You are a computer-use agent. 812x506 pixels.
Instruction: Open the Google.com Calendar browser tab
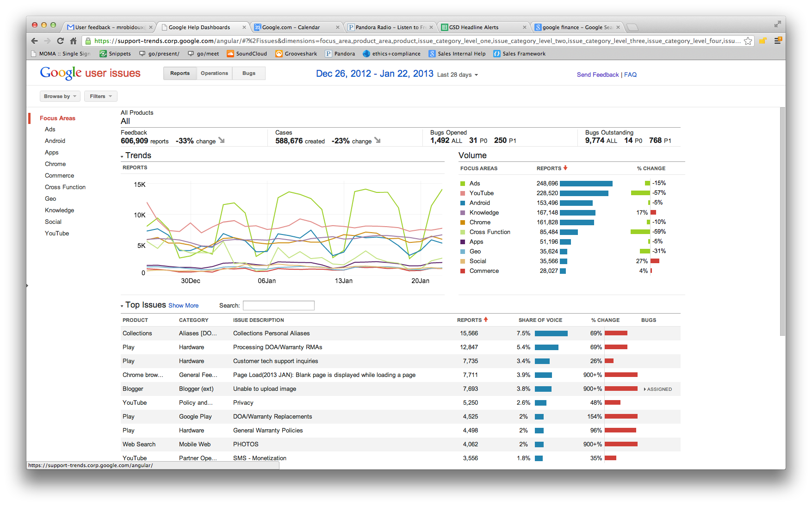tap(297, 27)
